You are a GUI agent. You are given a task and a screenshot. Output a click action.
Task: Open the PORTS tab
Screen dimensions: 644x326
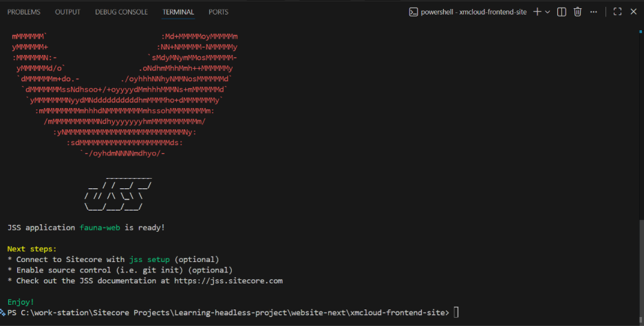point(218,12)
